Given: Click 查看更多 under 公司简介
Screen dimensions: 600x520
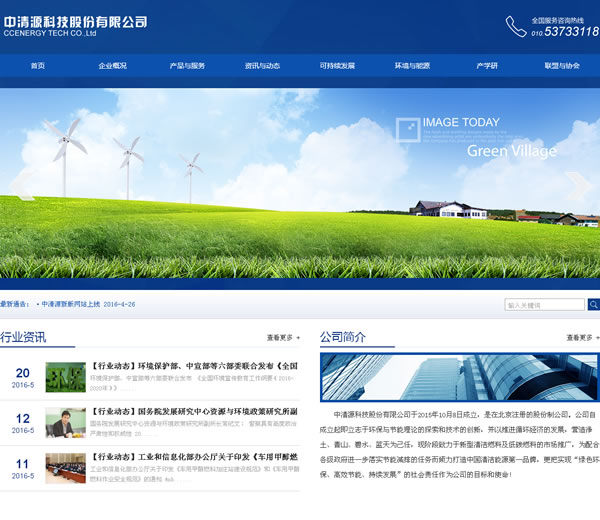Looking at the screenshot, I should point(582,338).
